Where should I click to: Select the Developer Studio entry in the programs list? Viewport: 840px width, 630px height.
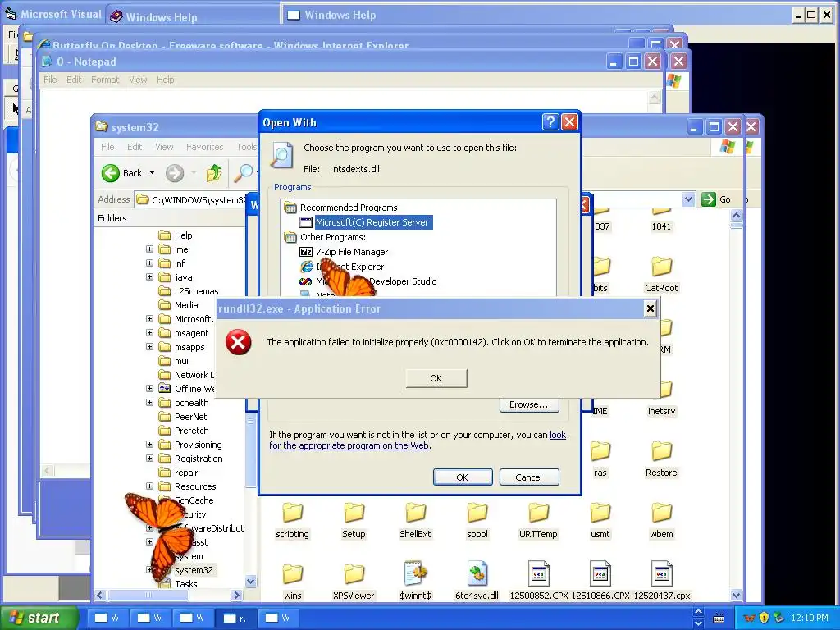tap(376, 281)
